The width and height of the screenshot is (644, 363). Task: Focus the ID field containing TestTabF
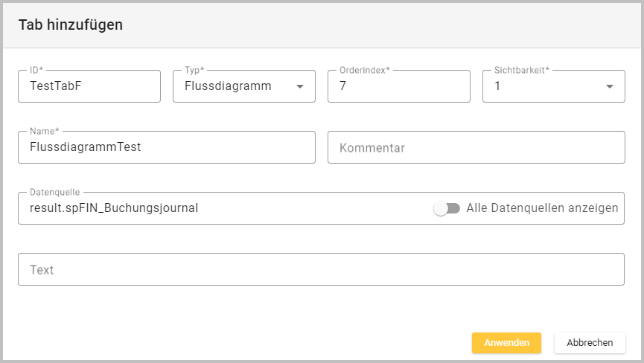coord(89,86)
